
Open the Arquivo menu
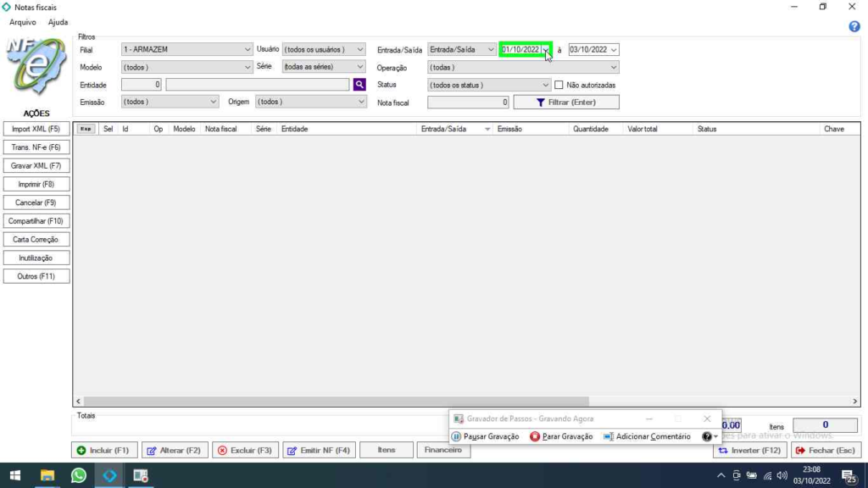coord(23,22)
